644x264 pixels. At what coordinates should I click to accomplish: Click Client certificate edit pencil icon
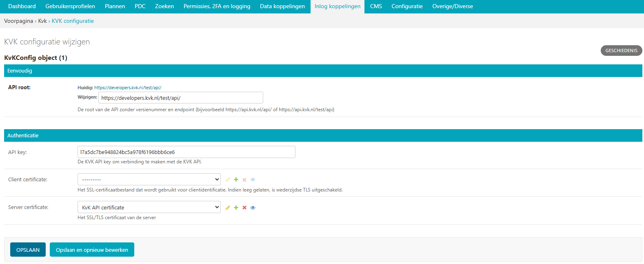228,180
